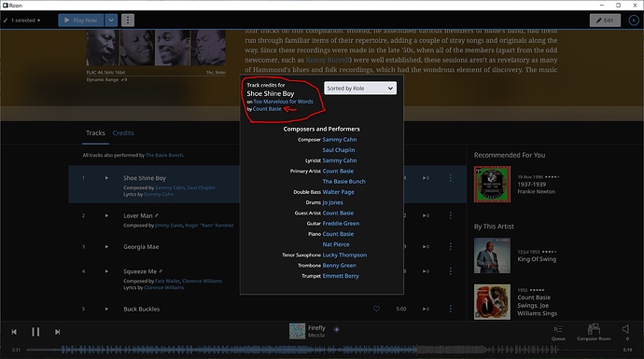The width and height of the screenshot is (644, 359).
Task: Open the more menu for Georgia Mae row
Action: coord(451,247)
